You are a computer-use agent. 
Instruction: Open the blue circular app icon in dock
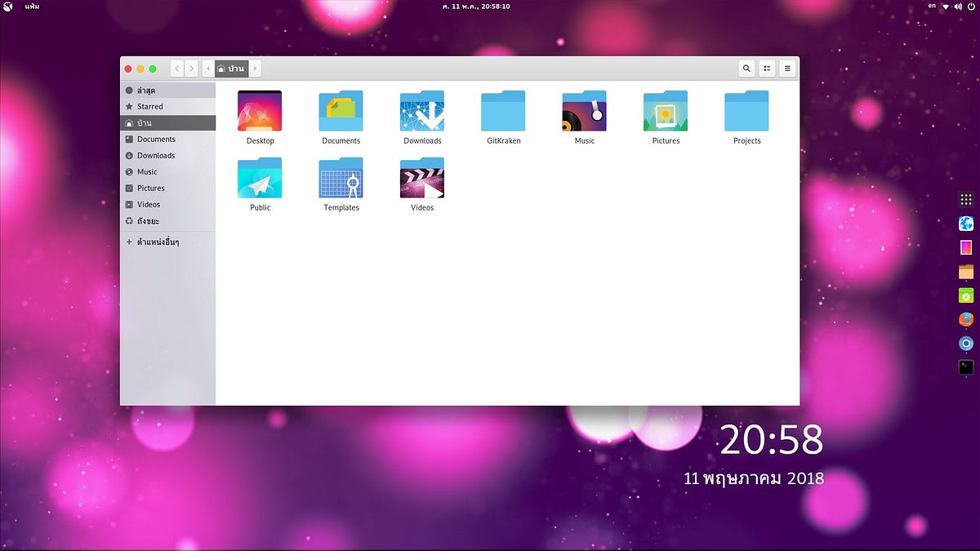tap(966, 343)
